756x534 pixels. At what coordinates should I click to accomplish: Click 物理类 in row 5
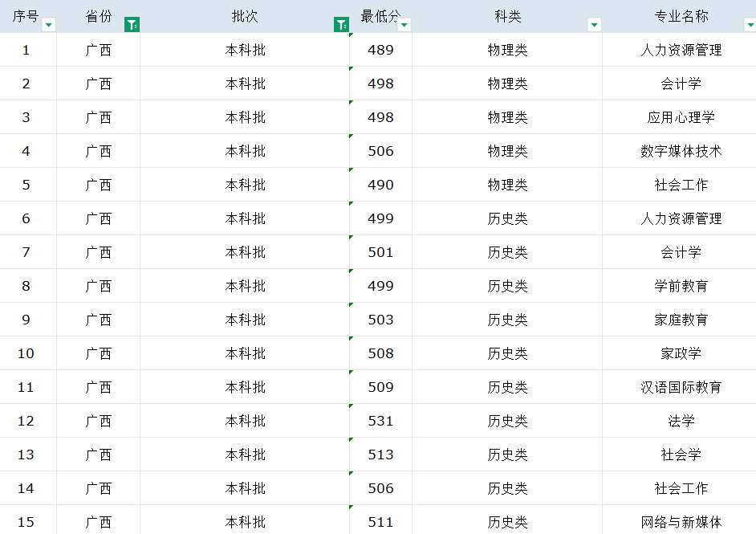click(x=507, y=185)
